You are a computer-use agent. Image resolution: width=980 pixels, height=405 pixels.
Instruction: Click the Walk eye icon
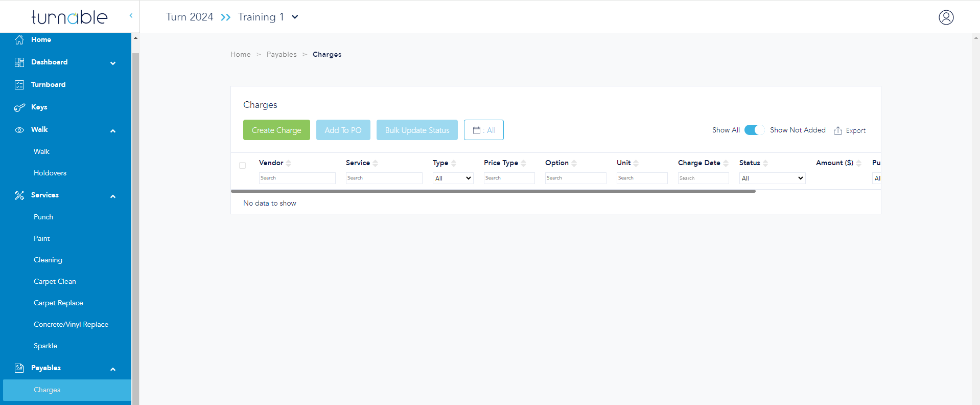click(19, 130)
